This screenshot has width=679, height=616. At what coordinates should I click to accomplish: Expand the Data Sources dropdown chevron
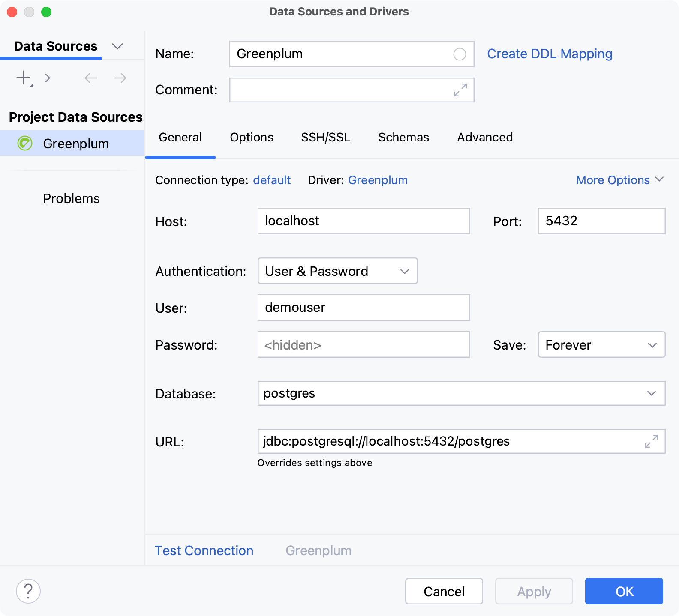click(x=117, y=46)
